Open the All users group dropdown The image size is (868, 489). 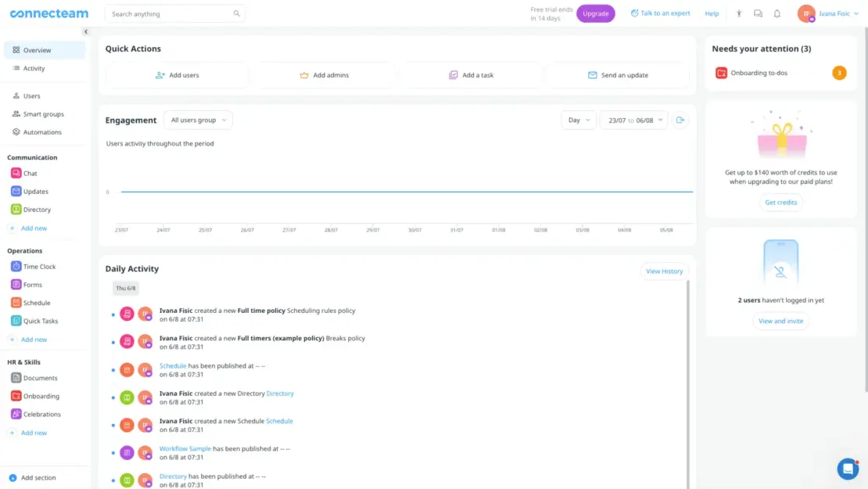[198, 120]
